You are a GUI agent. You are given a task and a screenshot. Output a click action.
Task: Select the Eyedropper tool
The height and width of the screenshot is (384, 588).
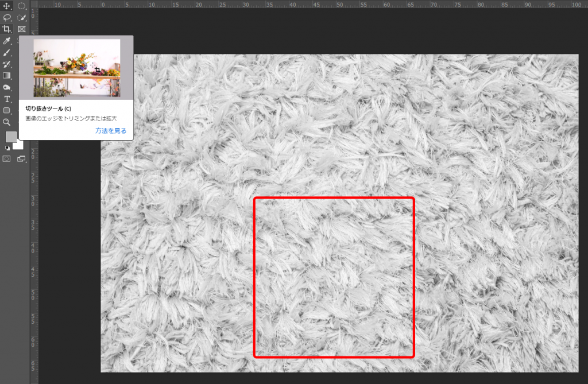click(x=7, y=41)
